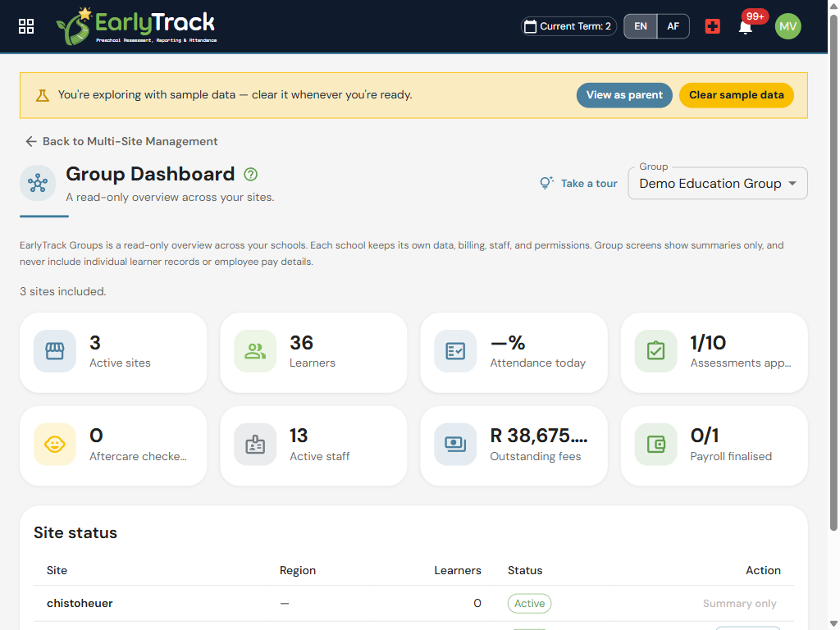The width and height of the screenshot is (840, 630).
Task: Click the Outstanding fees money icon
Action: click(x=455, y=444)
